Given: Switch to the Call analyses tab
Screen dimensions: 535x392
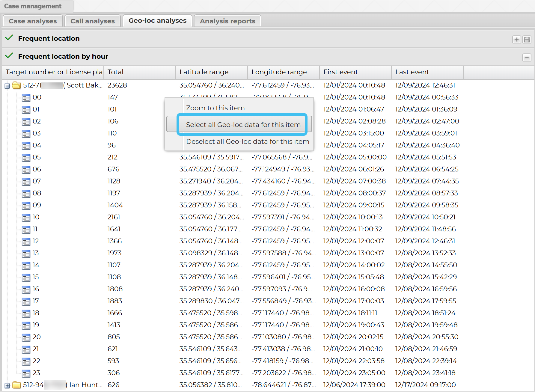Looking at the screenshot, I should (x=92, y=21).
